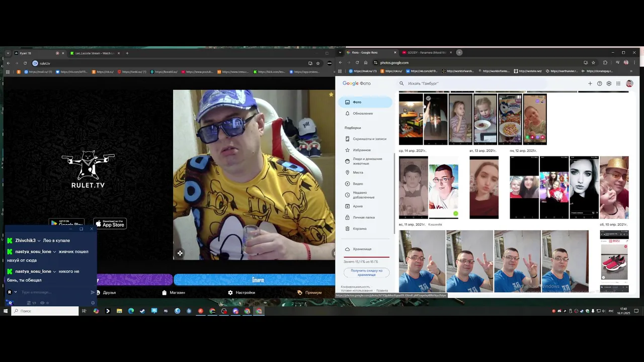The image size is (644, 362).
Task: Open Друзья on rulet.tv
Action: pyautogui.click(x=106, y=293)
